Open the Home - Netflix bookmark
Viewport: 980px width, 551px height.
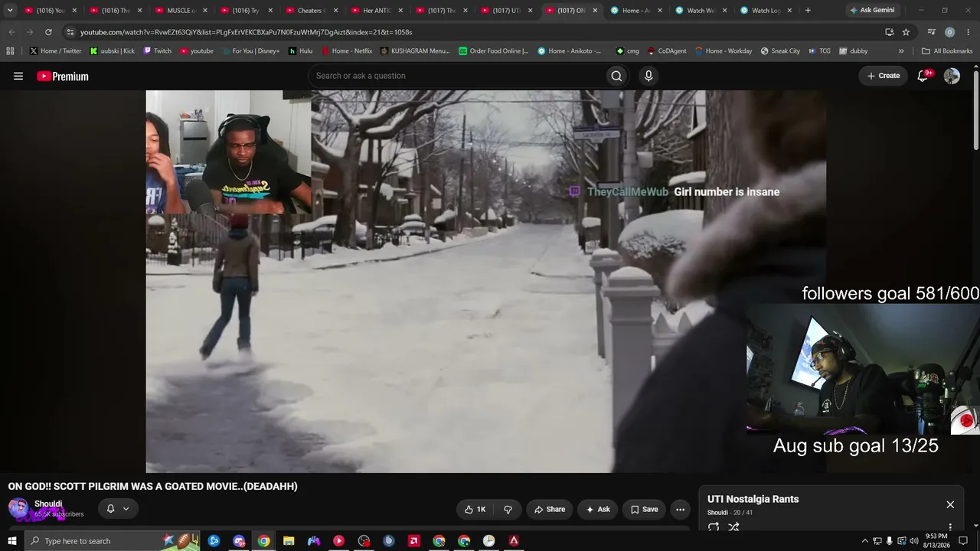[x=346, y=51]
